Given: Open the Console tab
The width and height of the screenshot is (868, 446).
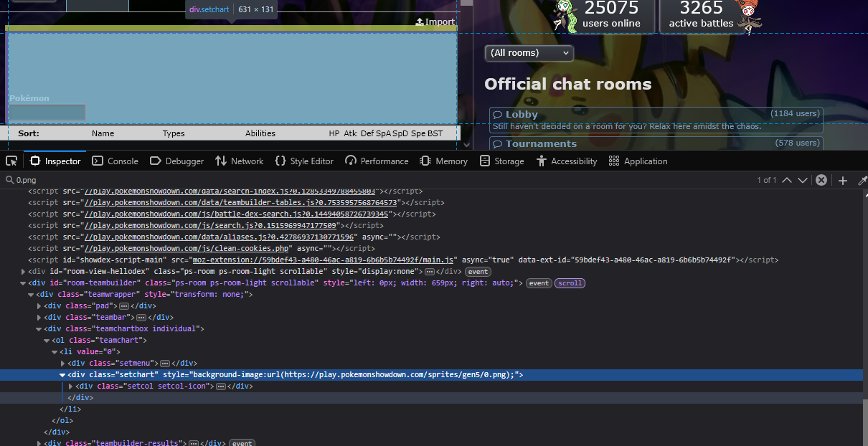Looking at the screenshot, I should coord(115,161).
